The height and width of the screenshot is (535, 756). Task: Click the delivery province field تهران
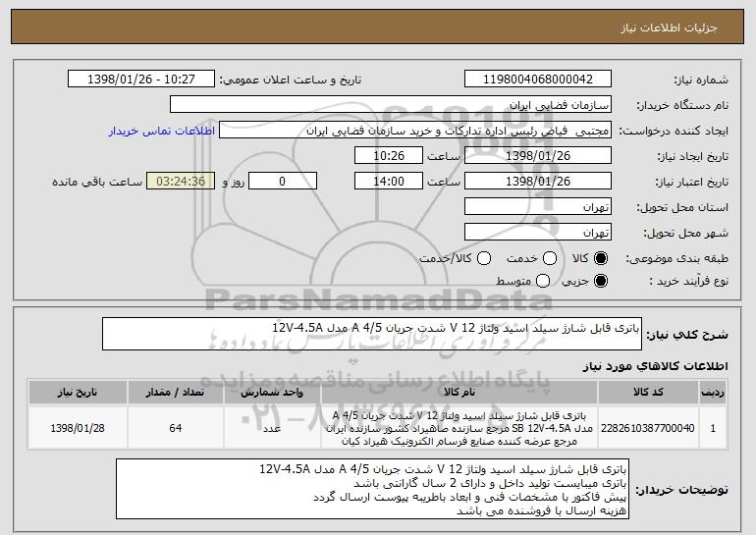538,207
